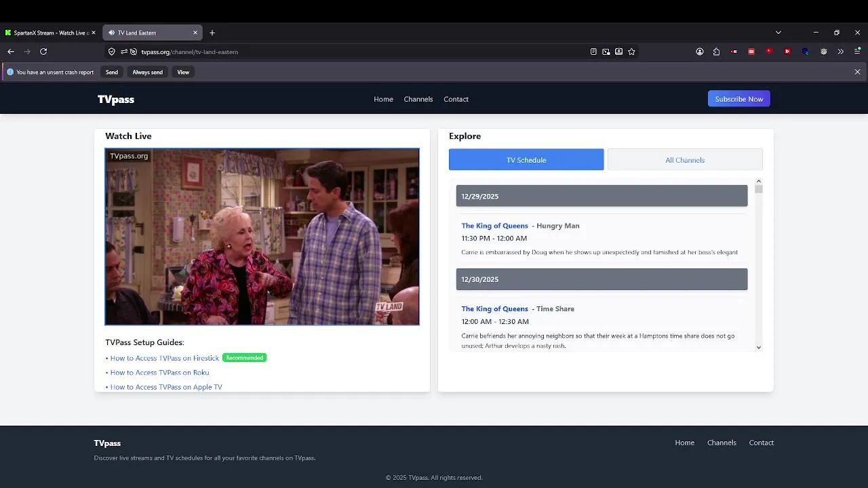868x488 pixels.
Task: Close the SpartanX Stream tab
Action: [x=94, y=33]
